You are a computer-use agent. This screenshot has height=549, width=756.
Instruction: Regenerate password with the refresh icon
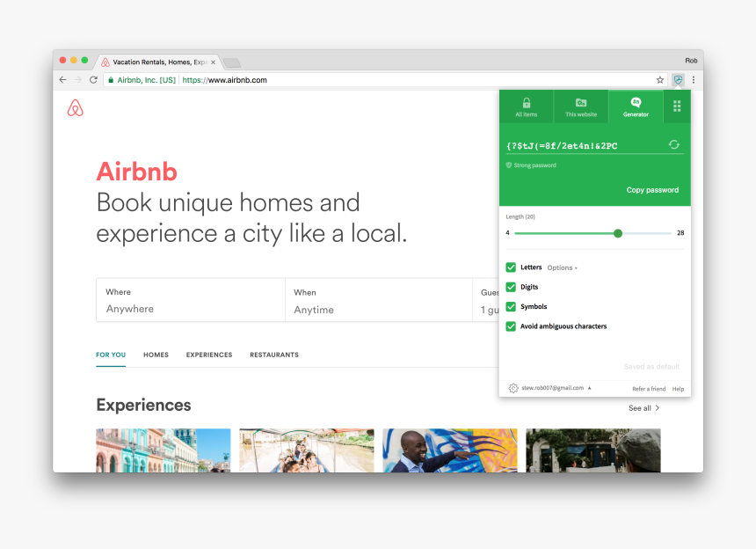[x=674, y=144]
